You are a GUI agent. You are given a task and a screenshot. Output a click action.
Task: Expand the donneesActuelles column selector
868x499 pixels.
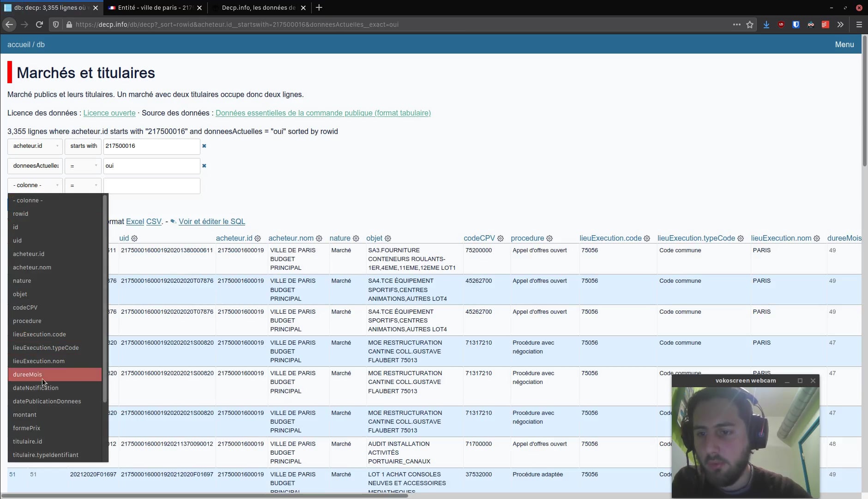pyautogui.click(x=35, y=166)
